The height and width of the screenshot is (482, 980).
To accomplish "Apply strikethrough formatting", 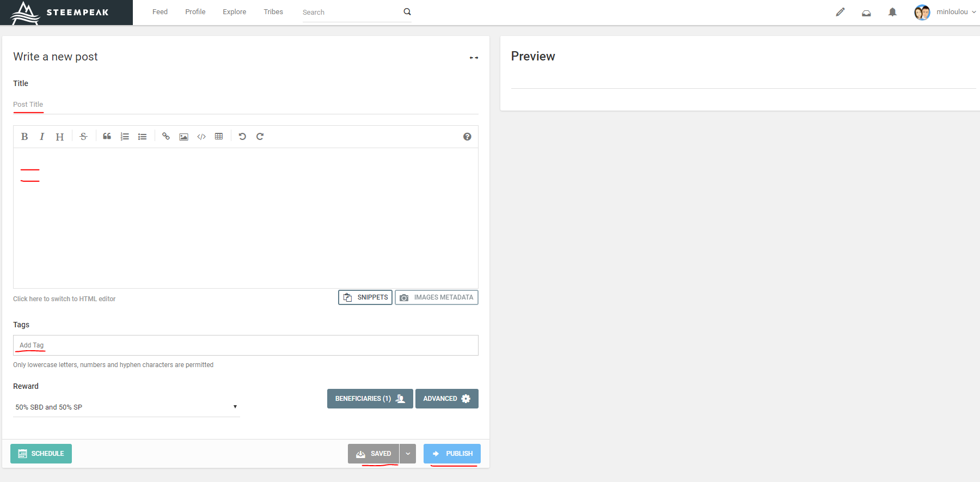I will pyautogui.click(x=83, y=137).
